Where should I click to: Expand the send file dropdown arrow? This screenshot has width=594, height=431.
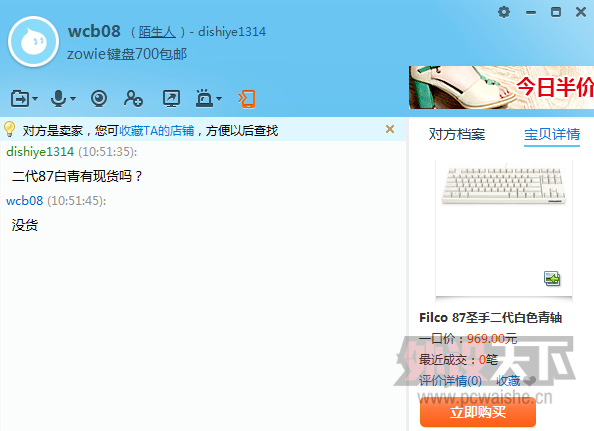coord(35,99)
